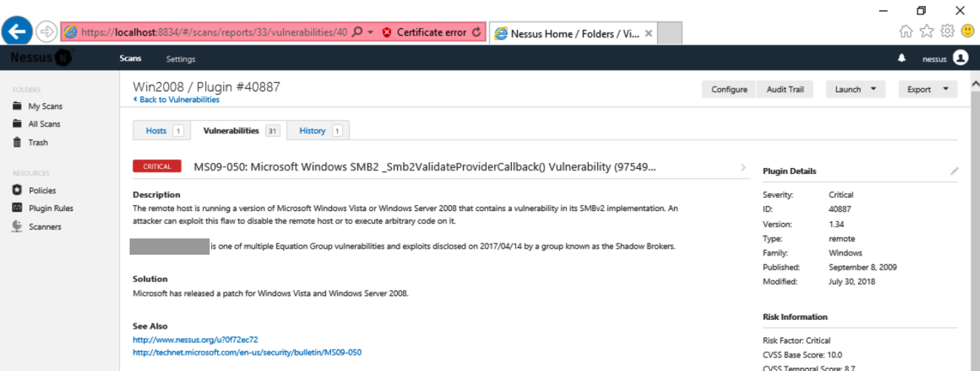Open Policies in the sidebar
Viewport: 980px width, 371px height.
pyautogui.click(x=34, y=190)
